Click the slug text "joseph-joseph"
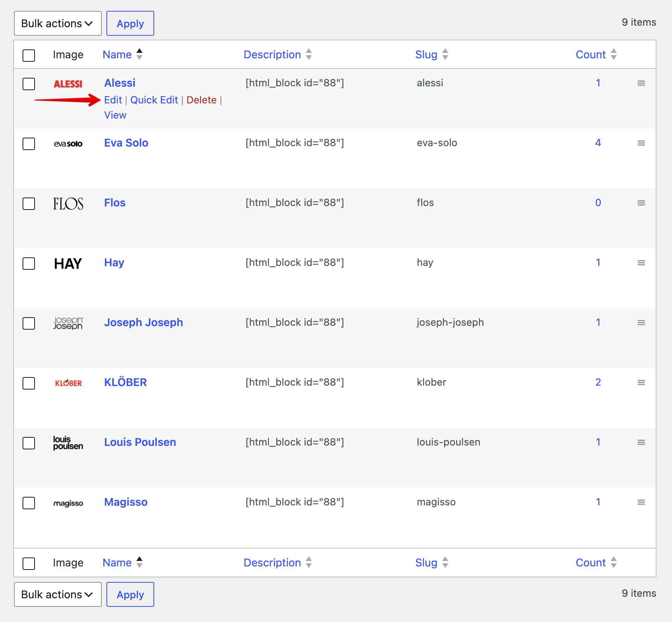Screen dimensions: 672x622 point(450,322)
